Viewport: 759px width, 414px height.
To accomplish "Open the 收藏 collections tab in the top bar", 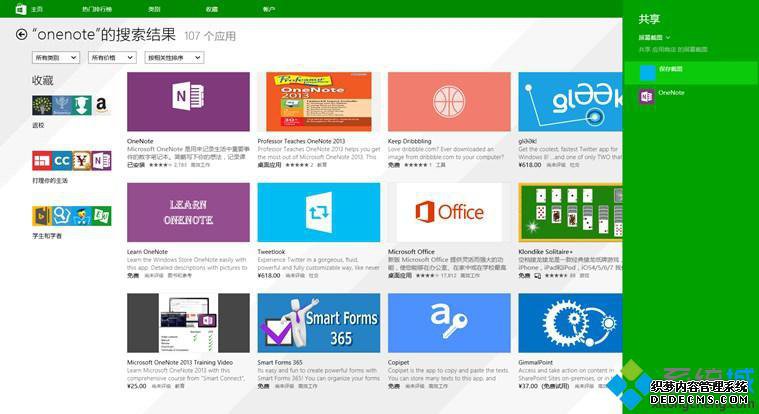I will tap(212, 9).
